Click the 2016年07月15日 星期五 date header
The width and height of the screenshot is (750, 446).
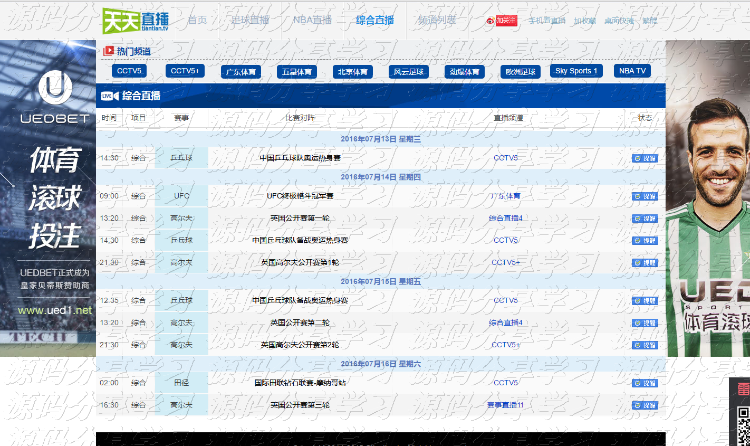click(381, 282)
